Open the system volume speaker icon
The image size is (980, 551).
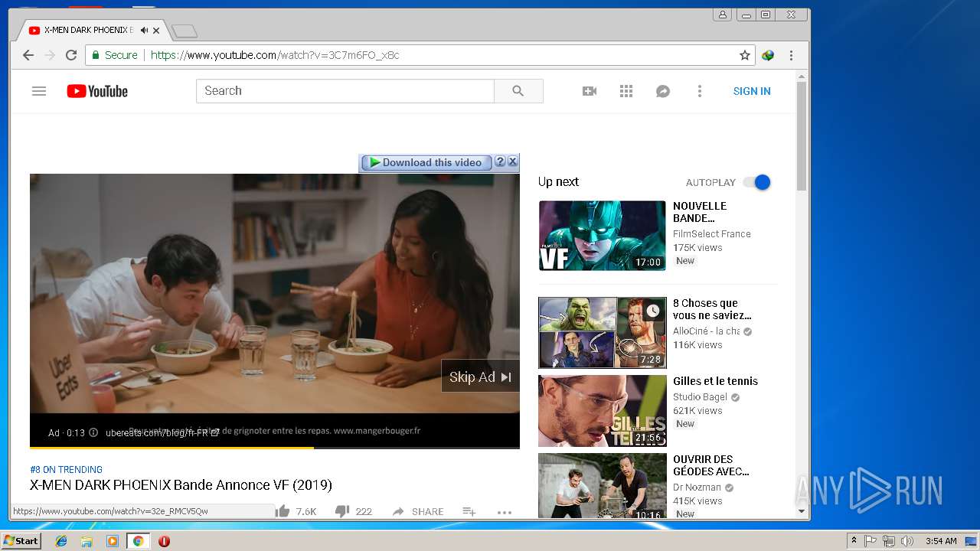(906, 541)
